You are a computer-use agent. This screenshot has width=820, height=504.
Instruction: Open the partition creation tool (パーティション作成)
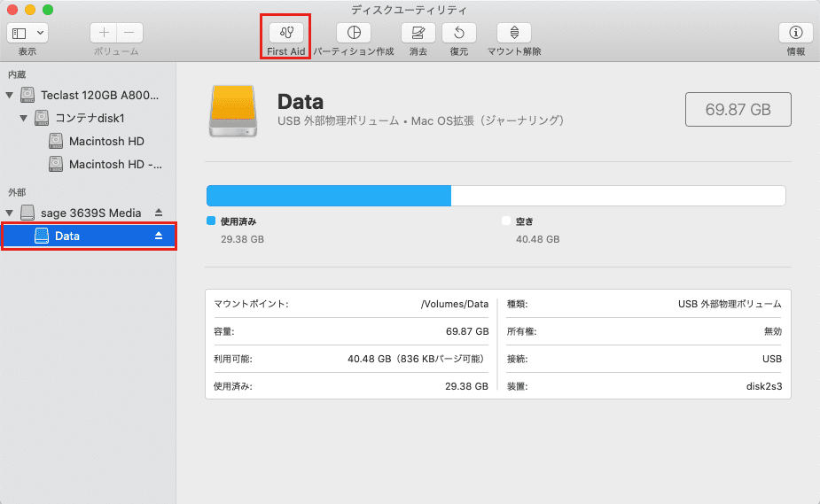click(x=354, y=33)
